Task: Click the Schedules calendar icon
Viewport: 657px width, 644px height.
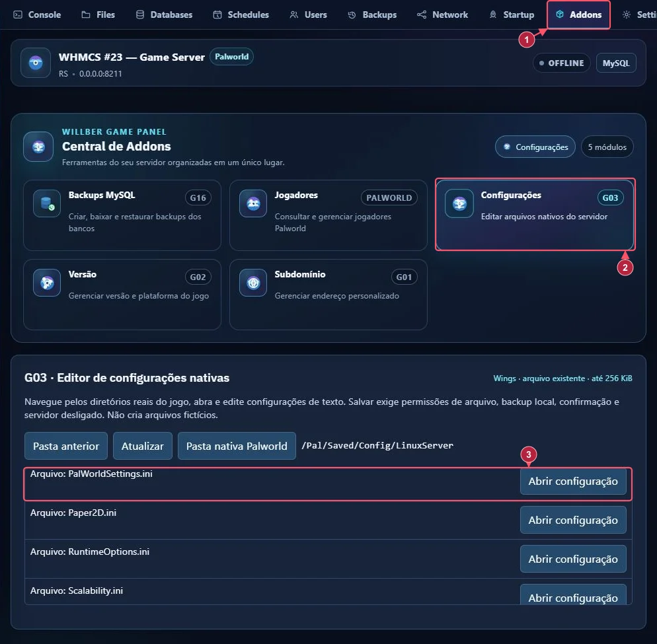Action: click(x=217, y=15)
